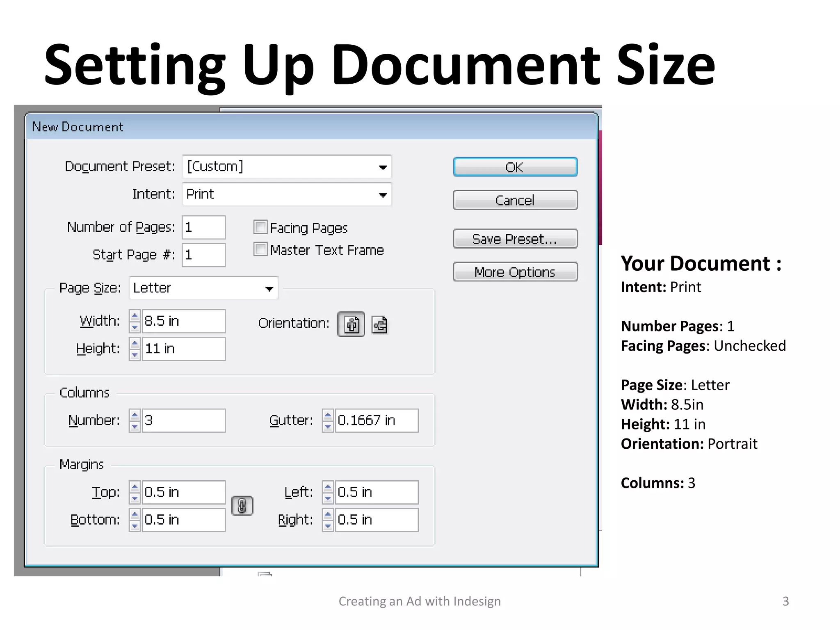Image resolution: width=840 pixels, height=630 pixels.
Task: Click the 'Your Document :' heading text
Action: pyautogui.click(x=701, y=263)
